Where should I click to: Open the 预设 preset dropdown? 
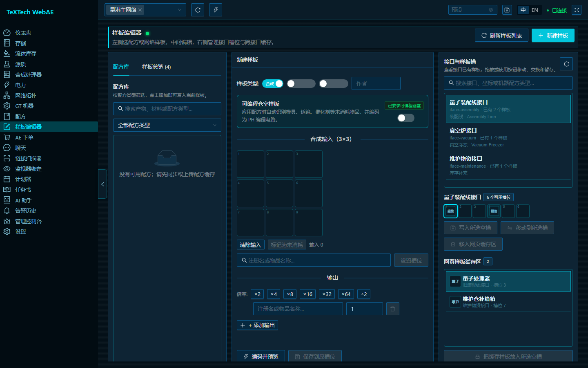tap(472, 10)
